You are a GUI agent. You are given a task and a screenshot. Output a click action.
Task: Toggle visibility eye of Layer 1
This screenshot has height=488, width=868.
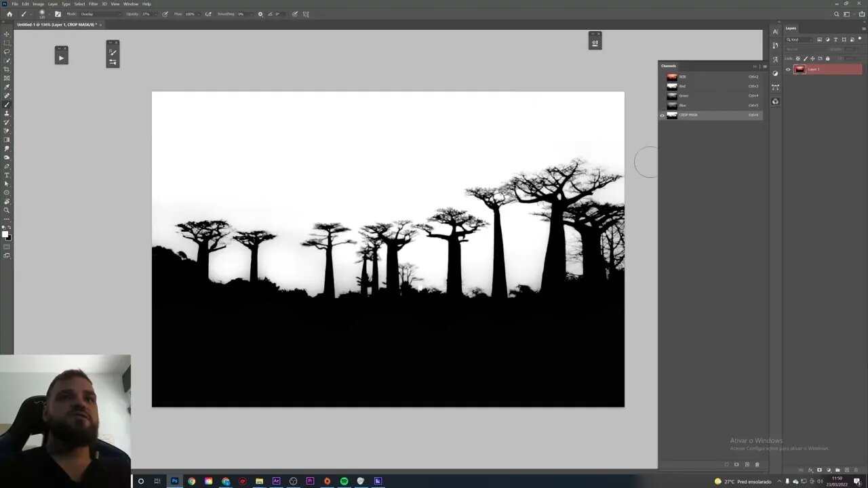tap(788, 69)
